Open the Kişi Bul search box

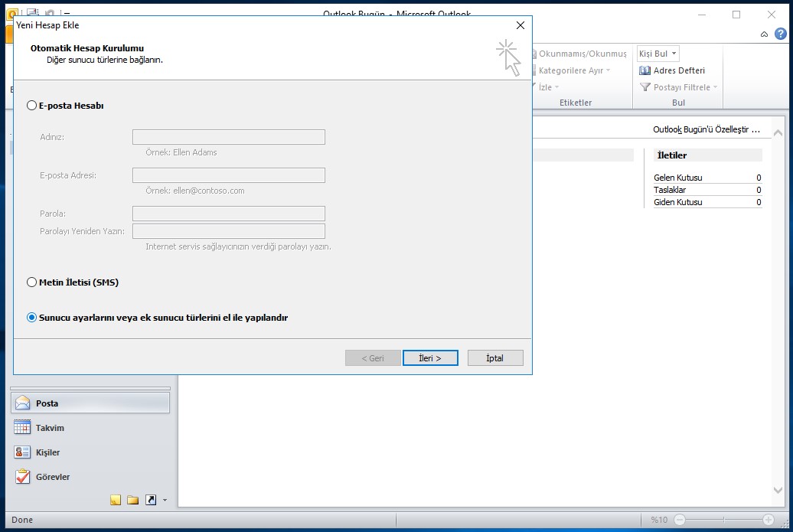(x=658, y=54)
